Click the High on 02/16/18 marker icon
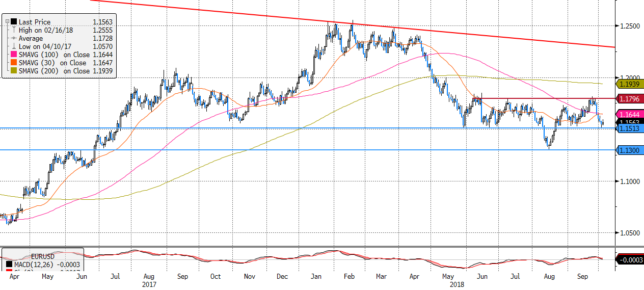Image resolution: width=644 pixels, height=290 pixels. (14, 30)
